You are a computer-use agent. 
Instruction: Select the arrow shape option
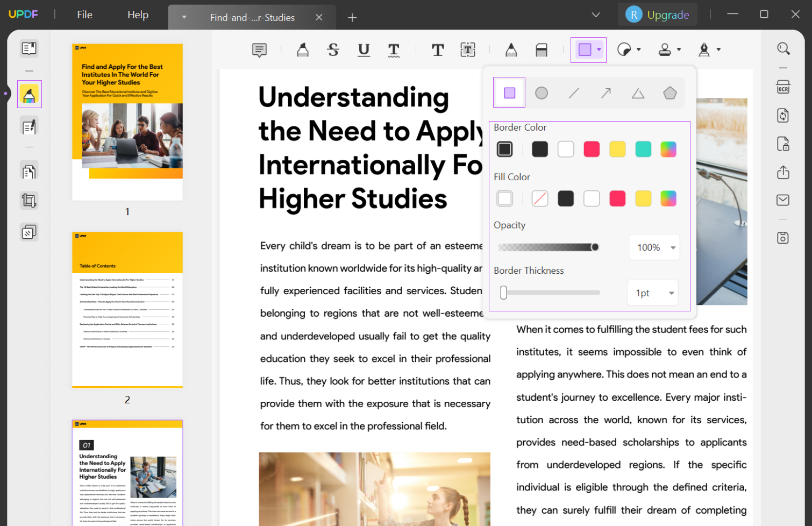coord(606,92)
